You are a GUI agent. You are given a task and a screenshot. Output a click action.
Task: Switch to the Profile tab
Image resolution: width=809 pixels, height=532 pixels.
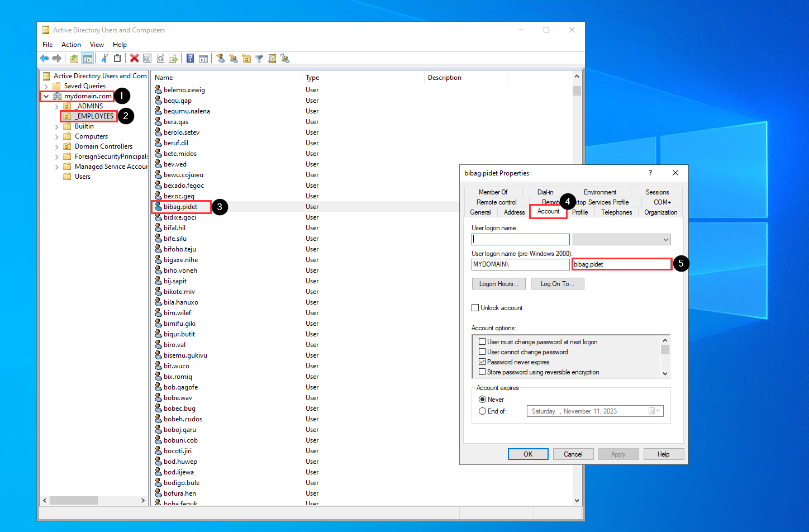click(x=580, y=212)
